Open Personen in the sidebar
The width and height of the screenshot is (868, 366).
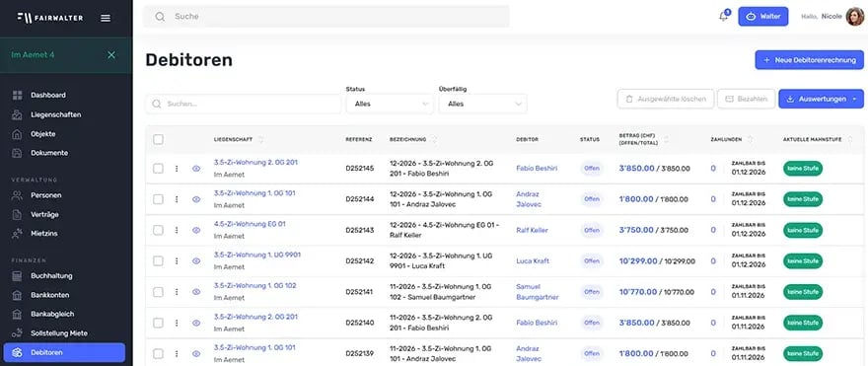[46, 195]
